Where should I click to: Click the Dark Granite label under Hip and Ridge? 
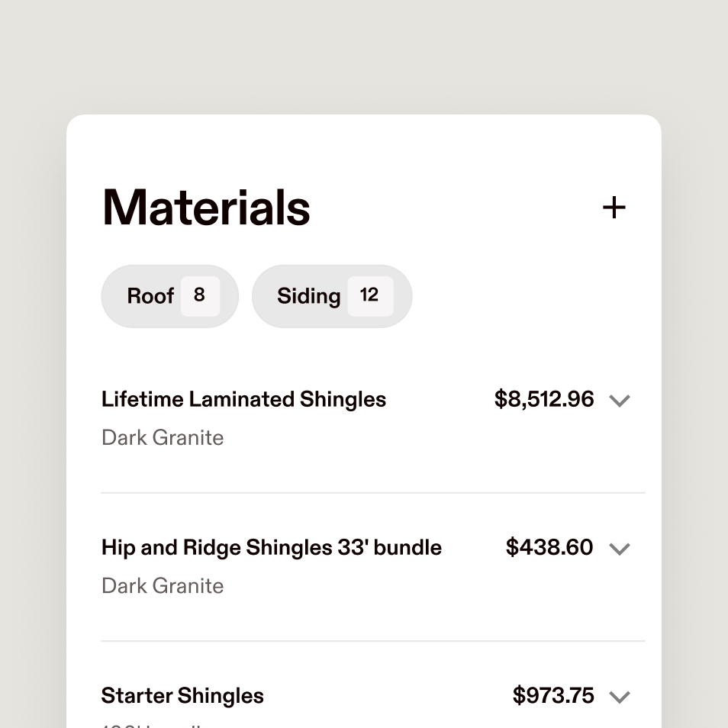tap(162, 585)
